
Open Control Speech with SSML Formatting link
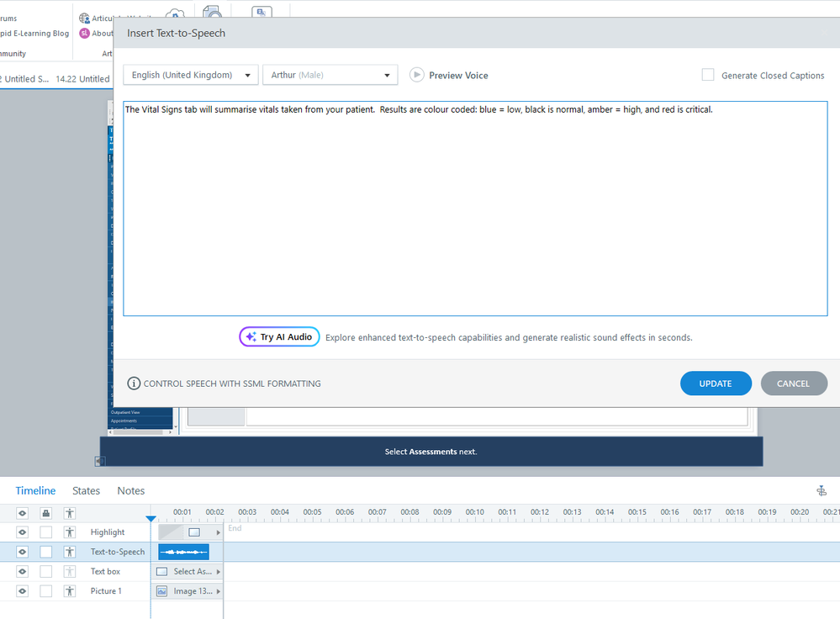224,384
